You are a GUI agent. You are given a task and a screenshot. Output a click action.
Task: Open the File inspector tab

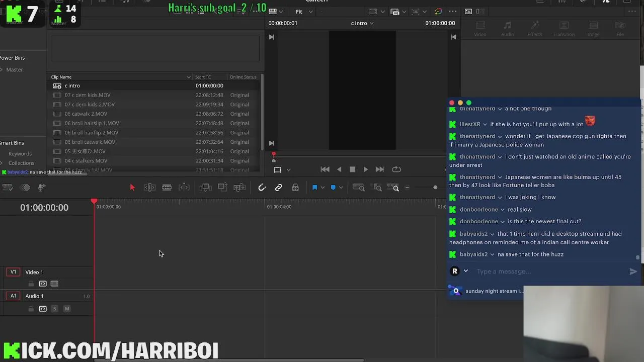tap(620, 29)
